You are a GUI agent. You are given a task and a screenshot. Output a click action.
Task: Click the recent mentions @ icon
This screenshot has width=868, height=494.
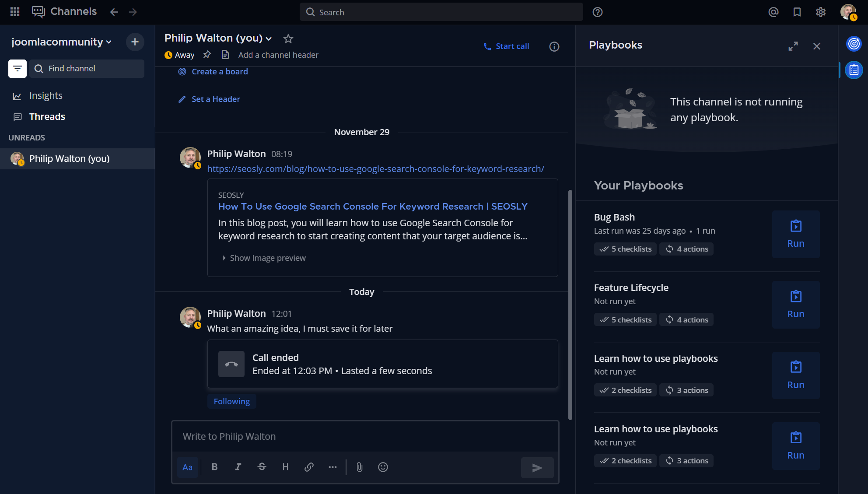(773, 12)
